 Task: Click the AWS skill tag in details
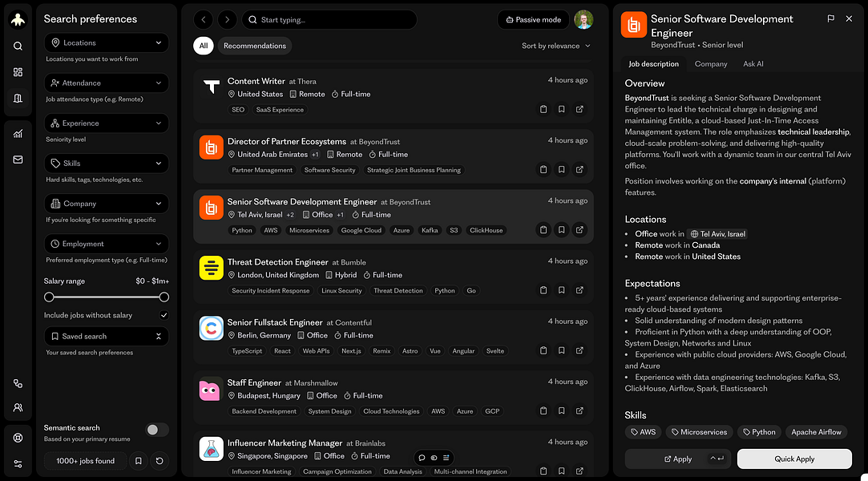coord(644,432)
